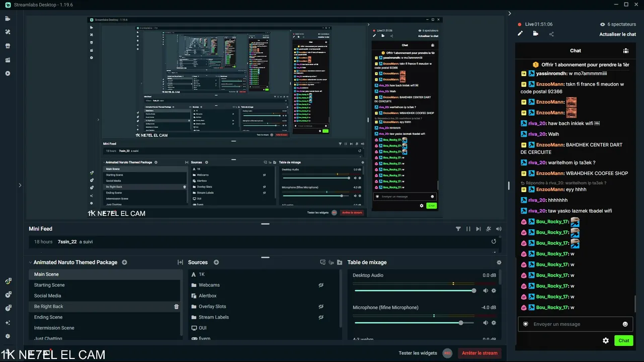
Task: Mute the Desktop Audio channel
Action: (x=486, y=291)
